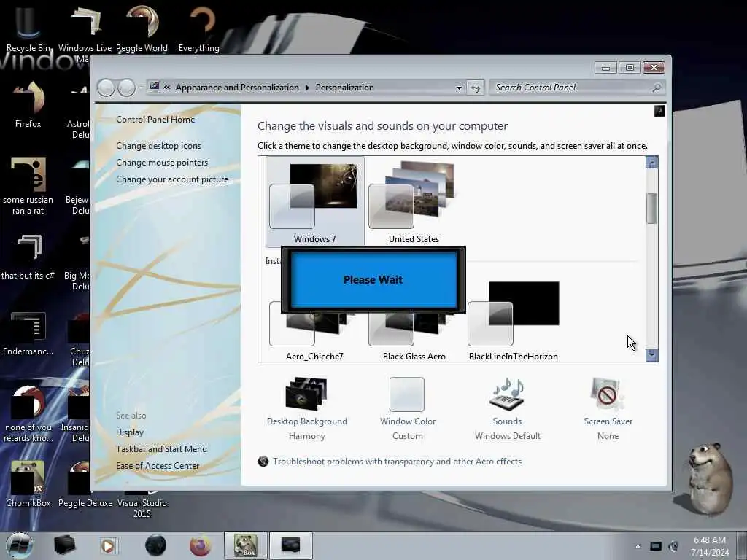Open the Recycle Bin desktop icon
This screenshot has width=747, height=560.
pyautogui.click(x=28, y=28)
